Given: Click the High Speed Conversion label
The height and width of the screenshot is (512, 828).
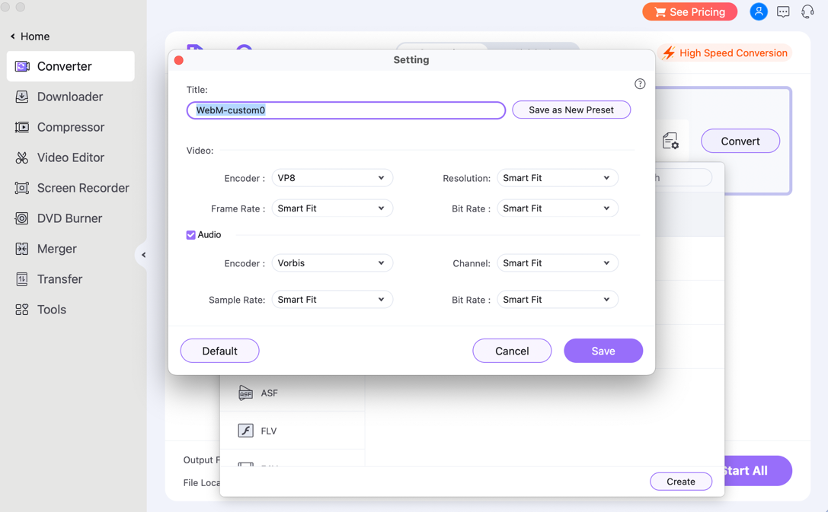Looking at the screenshot, I should 733,53.
